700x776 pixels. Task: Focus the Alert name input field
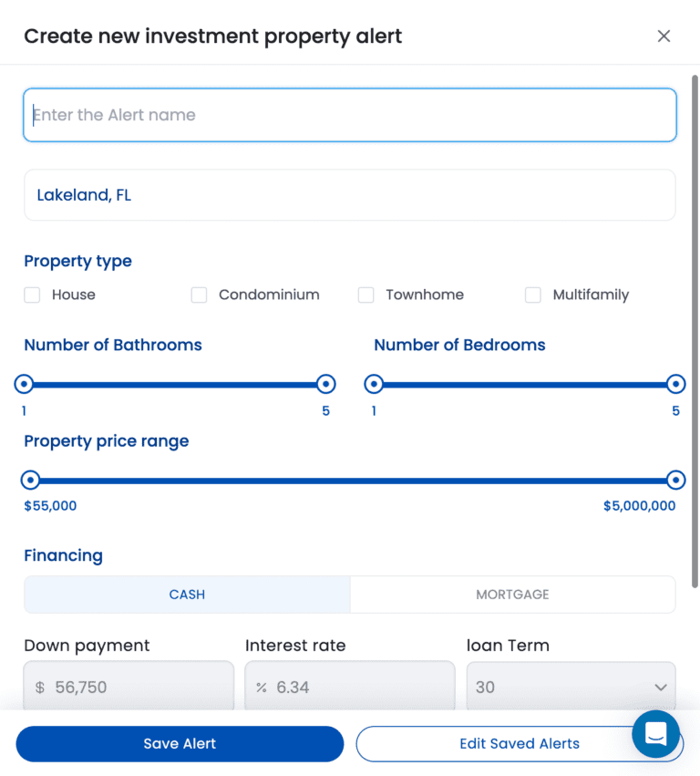[350, 115]
